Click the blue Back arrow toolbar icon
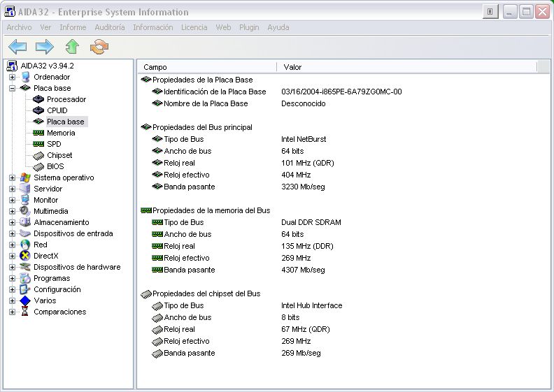The width and height of the screenshot is (554, 392). (x=17, y=47)
